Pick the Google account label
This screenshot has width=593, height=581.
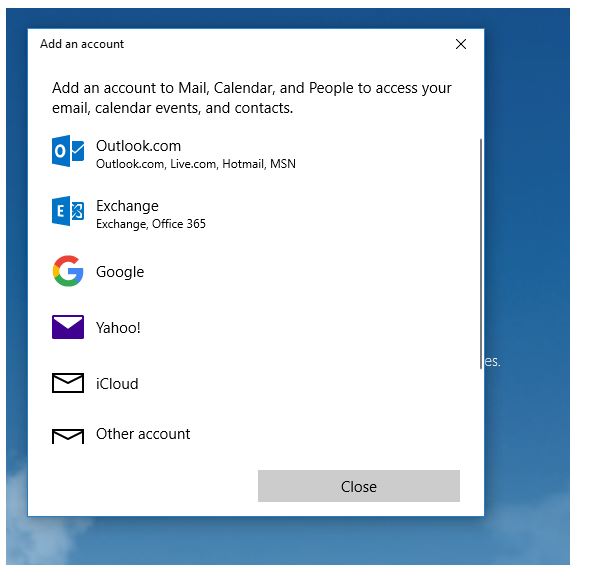[x=120, y=272]
